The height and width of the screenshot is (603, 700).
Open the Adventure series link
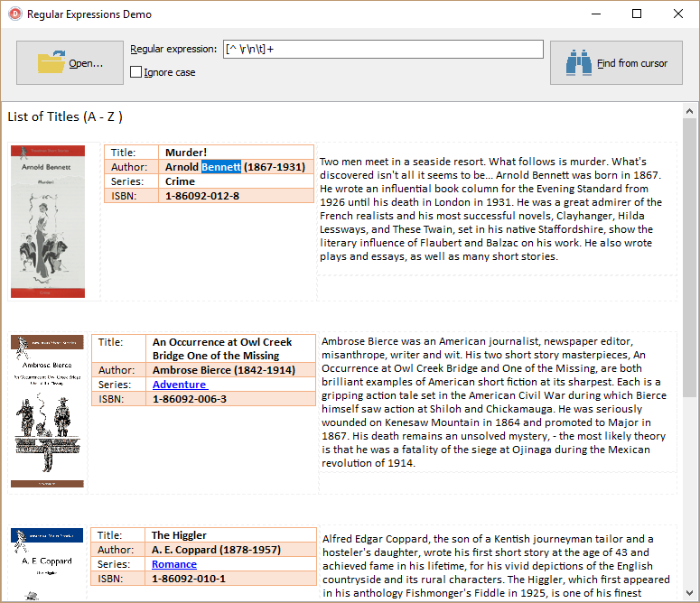180,385
